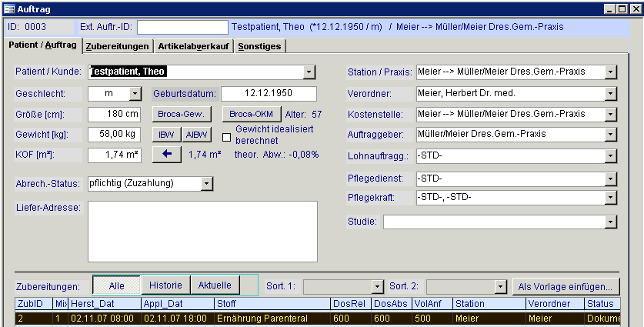Open the Geschlecht dropdown
This screenshot has width=644, height=327.
pyautogui.click(x=135, y=94)
